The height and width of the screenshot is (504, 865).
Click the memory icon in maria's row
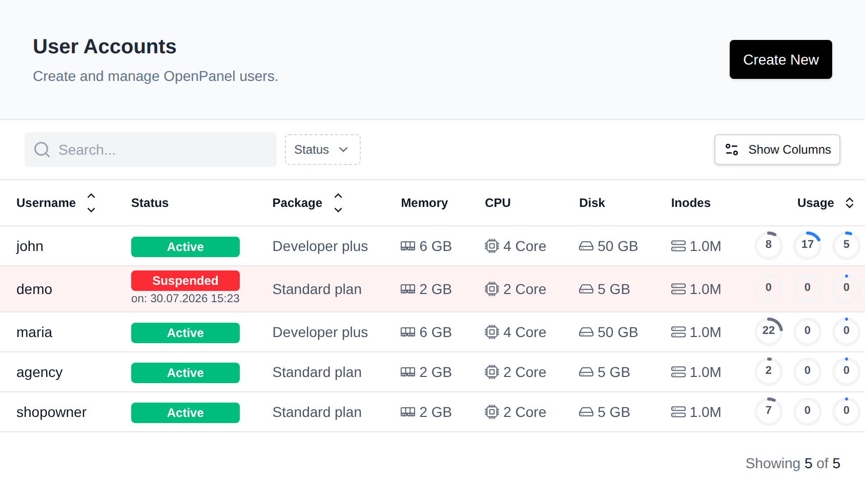click(408, 332)
